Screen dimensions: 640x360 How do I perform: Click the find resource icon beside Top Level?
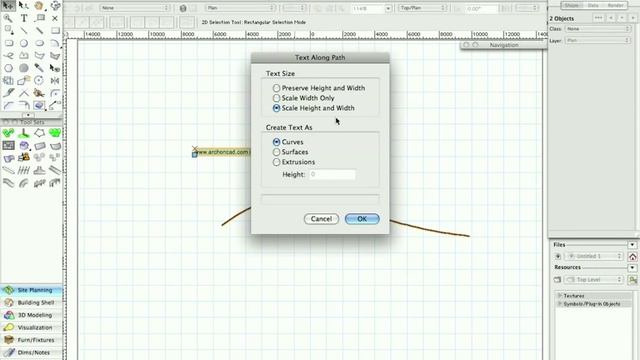(633, 280)
